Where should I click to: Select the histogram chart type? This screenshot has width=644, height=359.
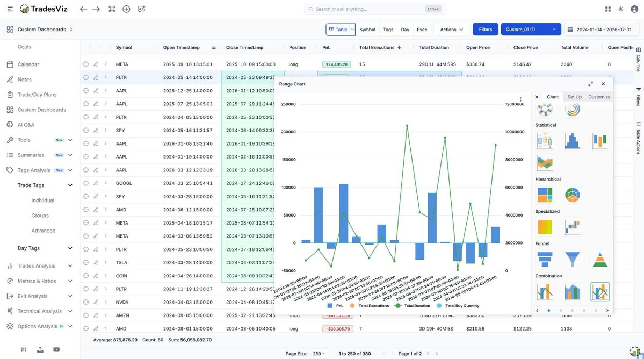pos(572,141)
